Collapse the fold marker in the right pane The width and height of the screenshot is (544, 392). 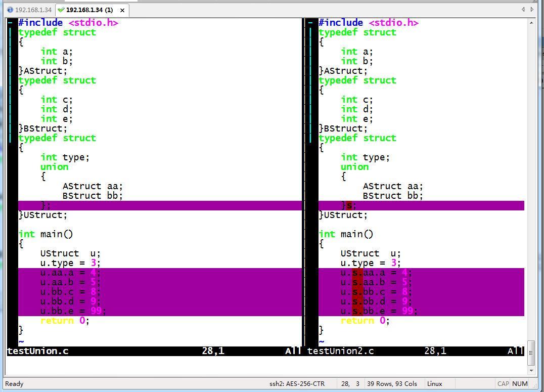pos(310,23)
